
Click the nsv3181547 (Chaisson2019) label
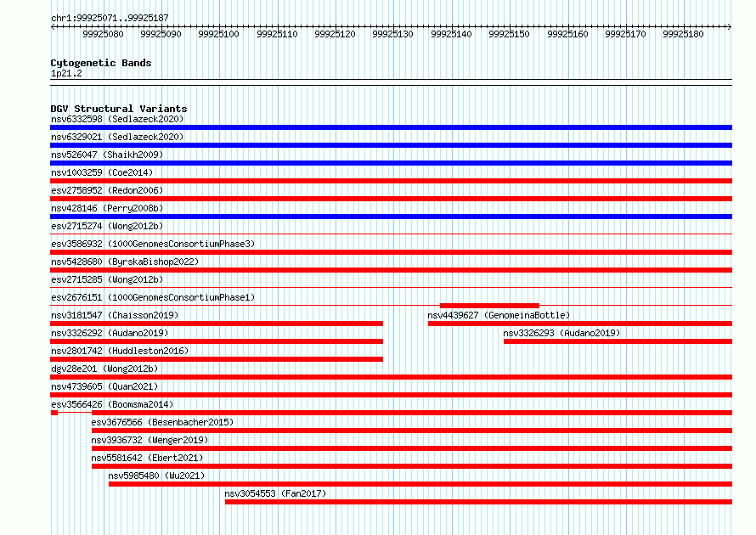pyautogui.click(x=115, y=315)
